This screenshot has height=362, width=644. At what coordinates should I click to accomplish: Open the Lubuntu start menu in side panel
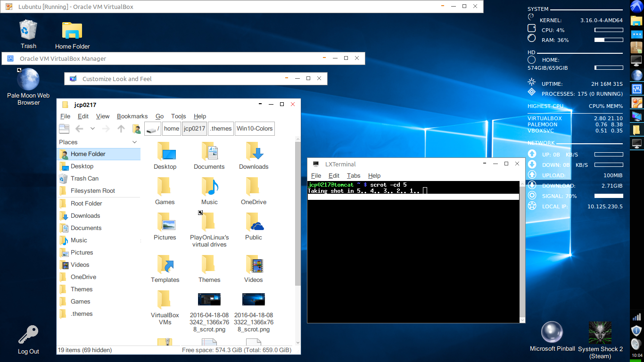(x=636, y=7)
